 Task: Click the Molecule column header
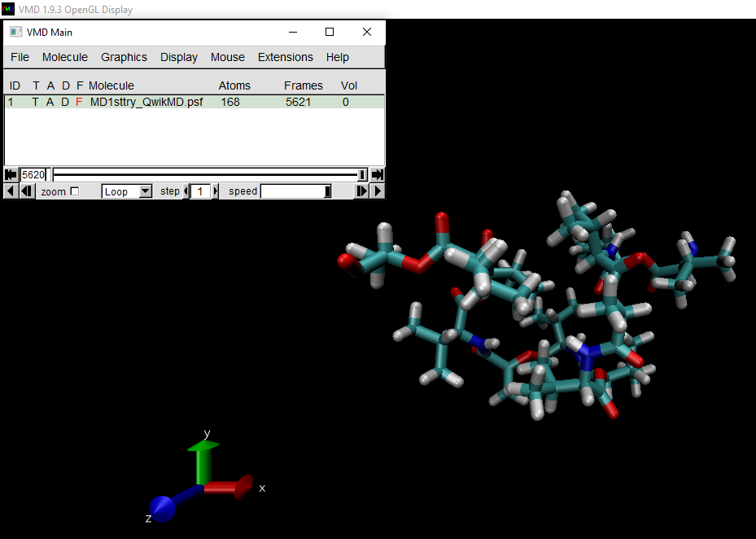tap(111, 85)
